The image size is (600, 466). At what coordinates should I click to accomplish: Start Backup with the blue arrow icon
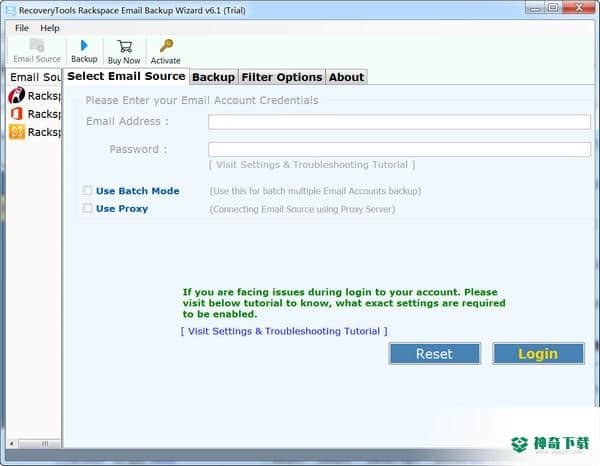(84, 51)
